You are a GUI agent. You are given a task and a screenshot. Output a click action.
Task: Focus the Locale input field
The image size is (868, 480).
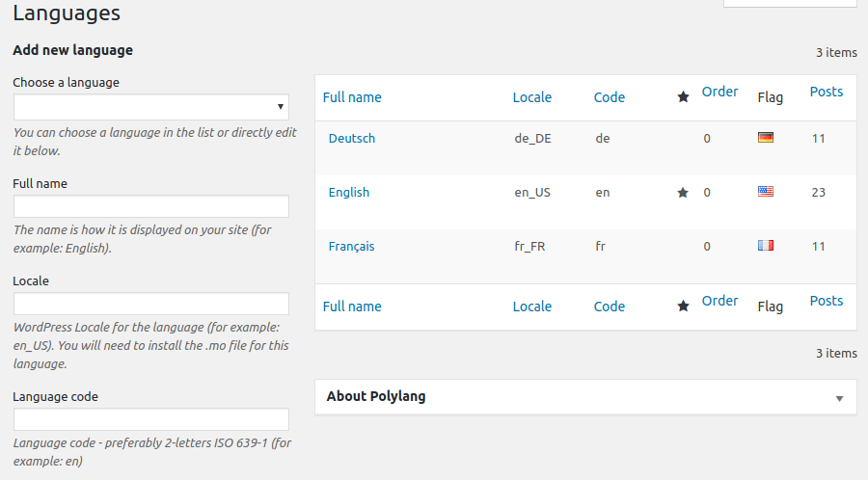[x=151, y=304]
